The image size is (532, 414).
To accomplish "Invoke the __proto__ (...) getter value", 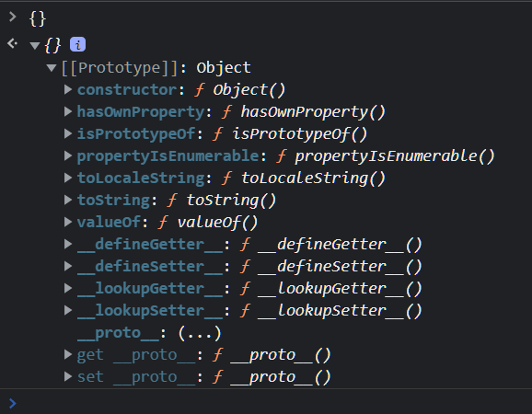I will click(x=200, y=333).
